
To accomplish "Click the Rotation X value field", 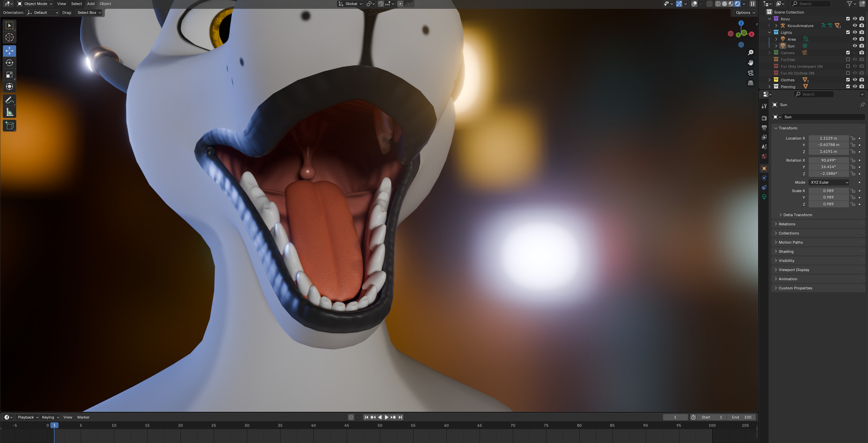I will click(x=828, y=160).
